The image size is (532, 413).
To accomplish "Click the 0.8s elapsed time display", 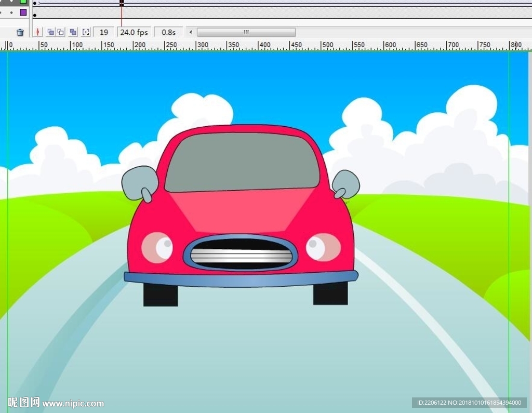I will click(x=168, y=32).
